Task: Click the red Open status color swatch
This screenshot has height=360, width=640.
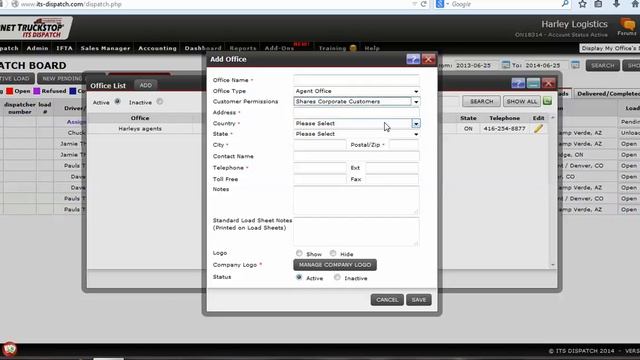Action: click(x=9, y=91)
